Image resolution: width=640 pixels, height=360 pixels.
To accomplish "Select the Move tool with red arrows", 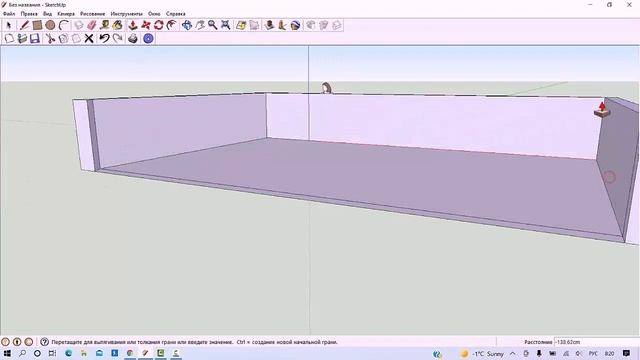I will 146,25.
